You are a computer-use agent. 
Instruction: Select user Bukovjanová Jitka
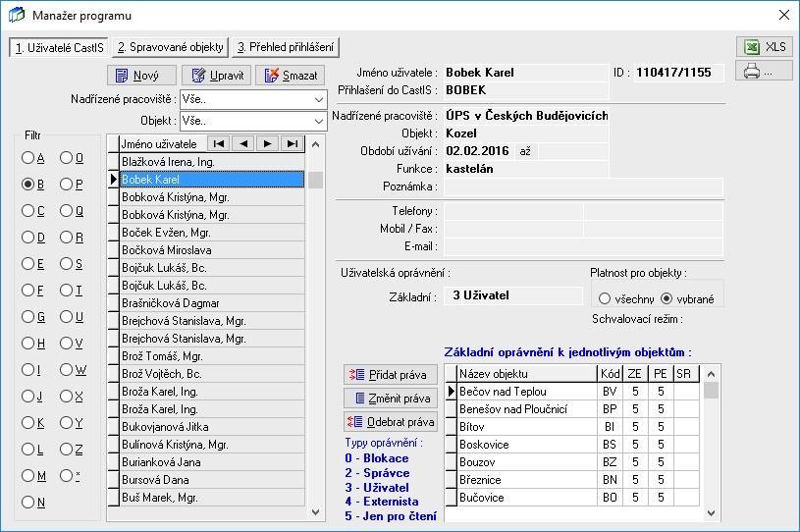212,427
